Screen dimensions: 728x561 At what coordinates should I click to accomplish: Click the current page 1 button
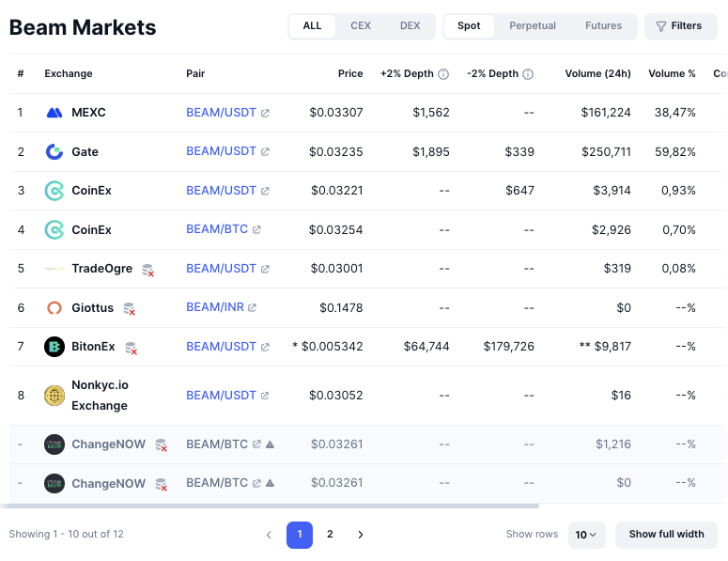click(x=300, y=535)
